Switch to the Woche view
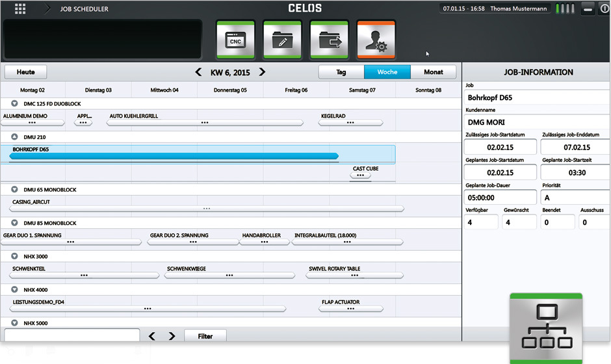611x364 pixels. coord(387,72)
